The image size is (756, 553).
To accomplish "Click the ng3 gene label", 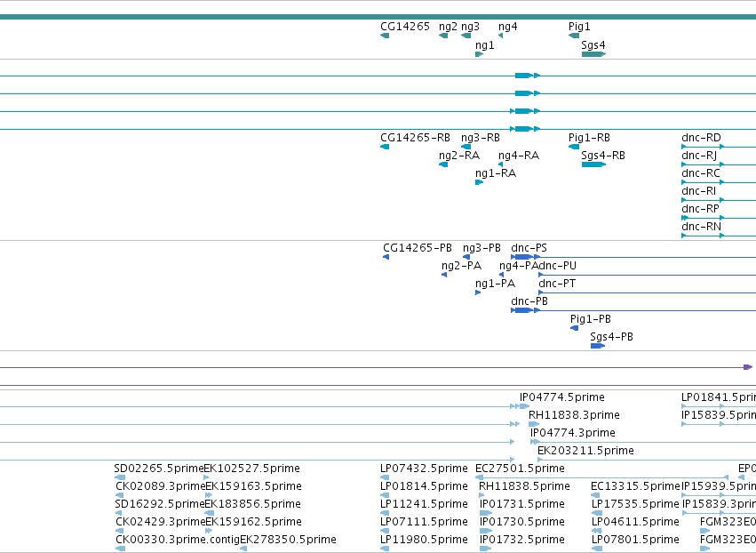I will tap(470, 27).
